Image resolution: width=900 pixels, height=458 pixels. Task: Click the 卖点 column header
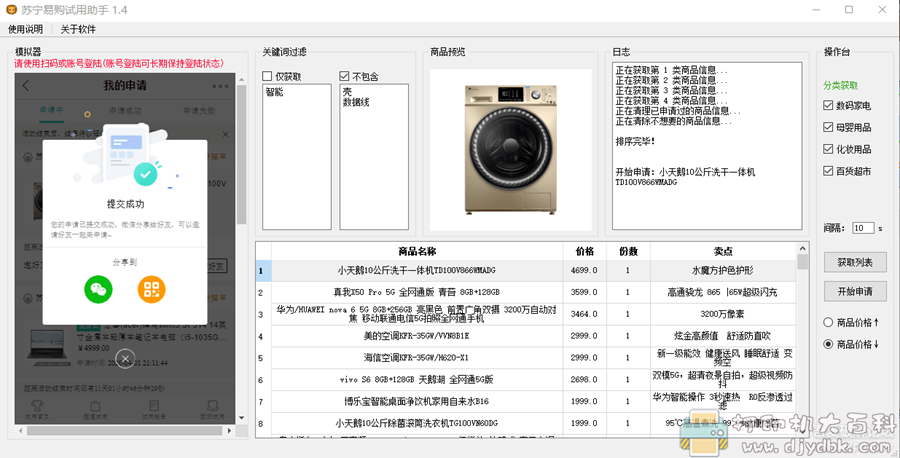(723, 251)
